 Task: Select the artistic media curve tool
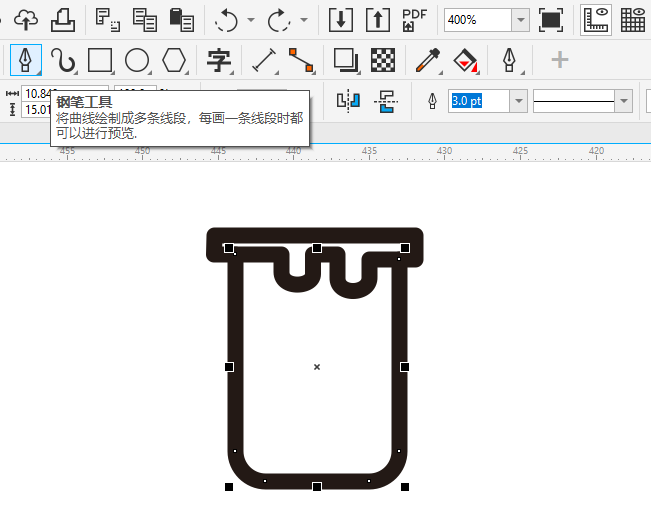click(63, 60)
